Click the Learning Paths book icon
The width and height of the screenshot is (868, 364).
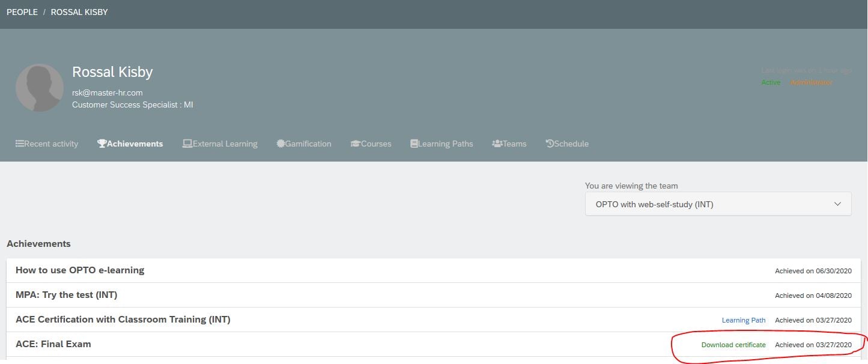tap(414, 144)
